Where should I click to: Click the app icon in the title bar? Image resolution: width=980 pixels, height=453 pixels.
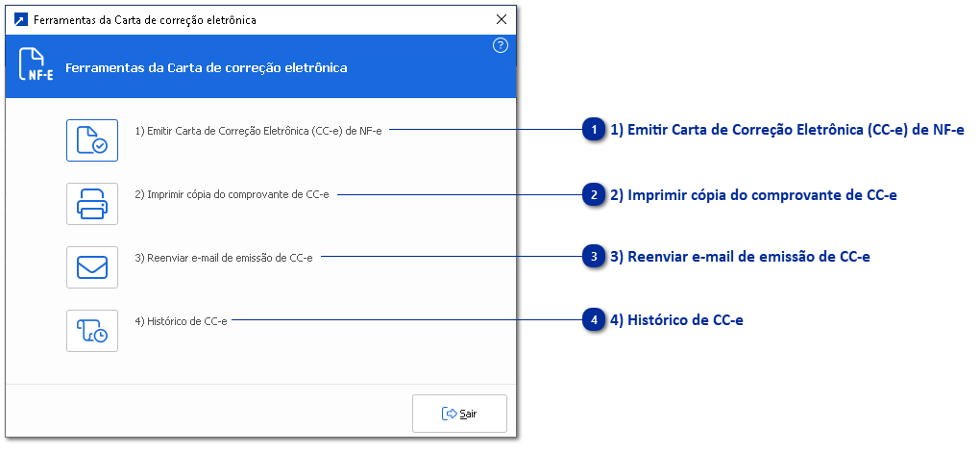click(20, 19)
